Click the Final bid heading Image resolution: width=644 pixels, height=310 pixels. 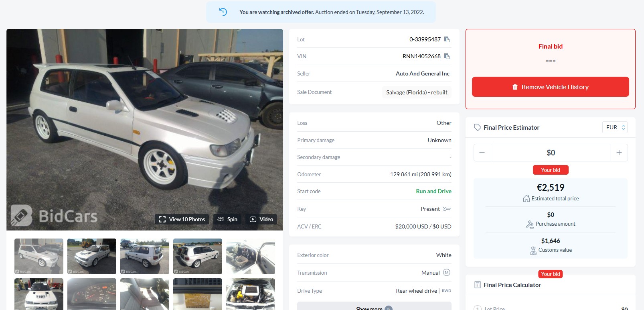click(551, 47)
